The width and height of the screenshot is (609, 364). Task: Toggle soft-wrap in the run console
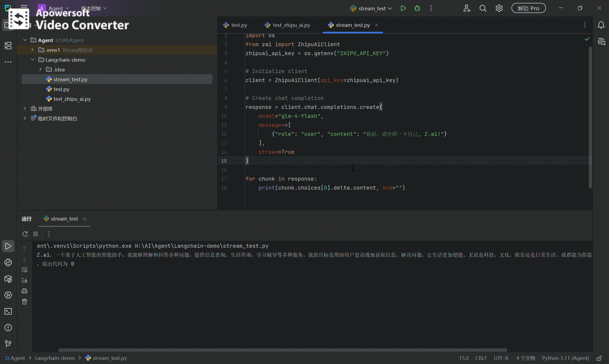[24, 270]
